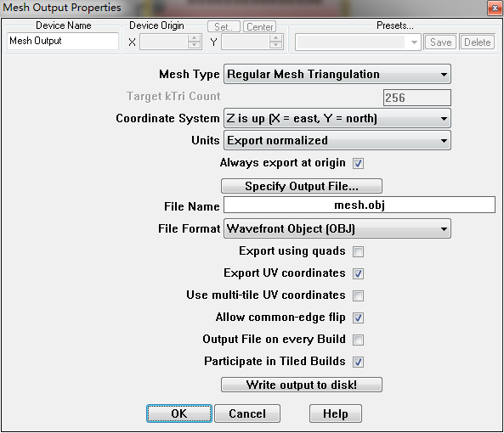Click the Cancel button
Viewport: 504px width, 433px height.
pos(247,413)
